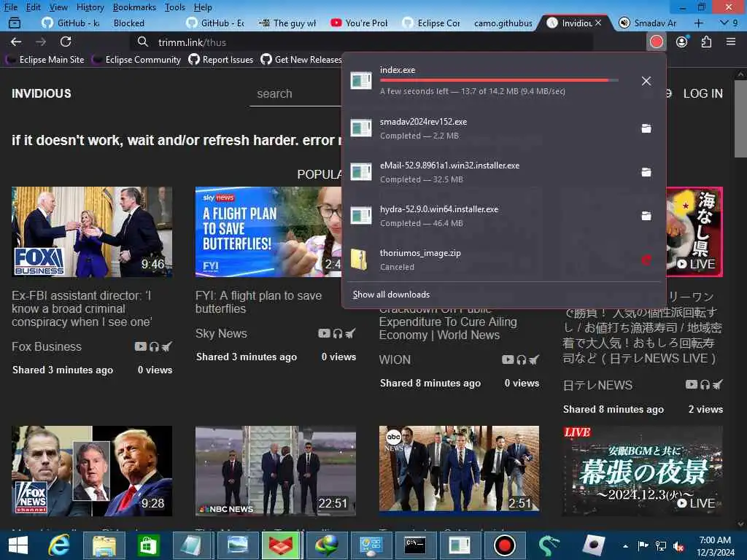Click YouTube icon for 日テレNEWS video
Image resolution: width=747 pixels, height=560 pixels.
click(692, 384)
